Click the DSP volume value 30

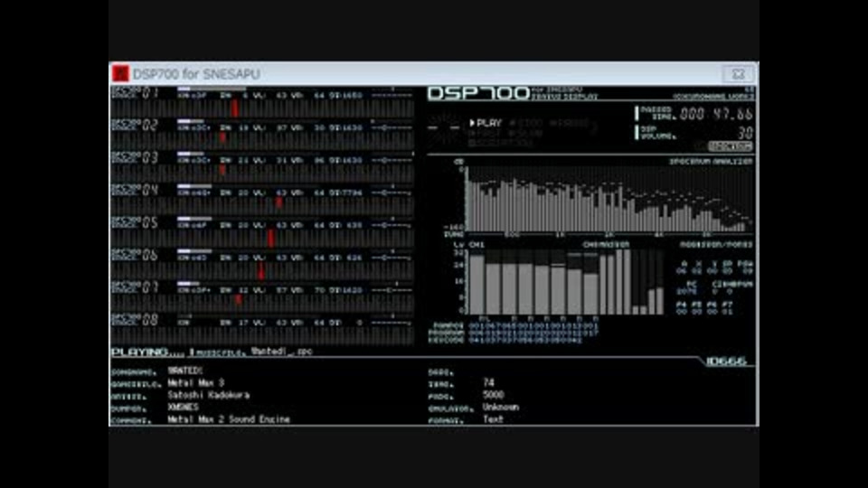tap(746, 133)
